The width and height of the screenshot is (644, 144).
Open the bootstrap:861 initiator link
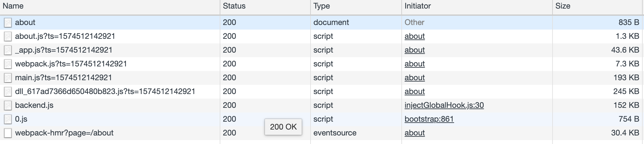click(429, 119)
